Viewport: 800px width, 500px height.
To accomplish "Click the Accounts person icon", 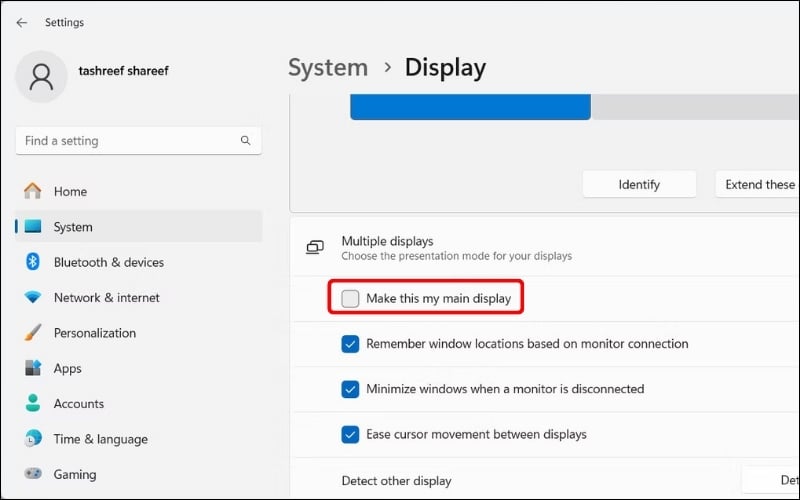I will [33, 404].
